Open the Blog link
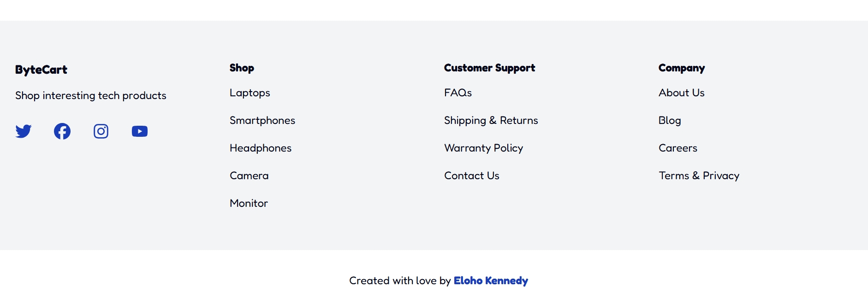The image size is (868, 298). pos(670,121)
